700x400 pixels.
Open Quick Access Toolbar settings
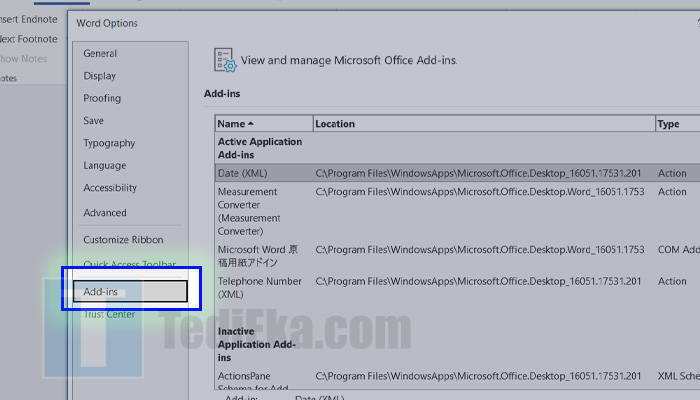(129, 264)
